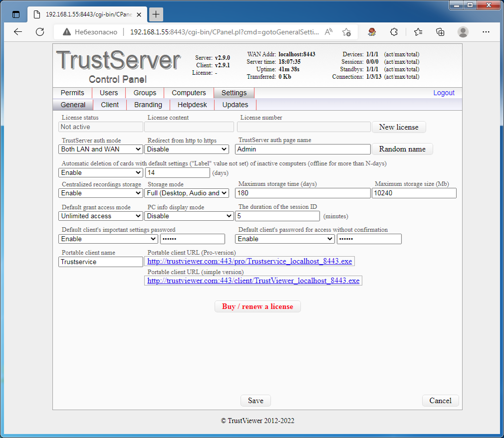Viewport: 504px width, 438px height.
Task: Click the WAN Addr value localhost:8443
Action: 297,54
